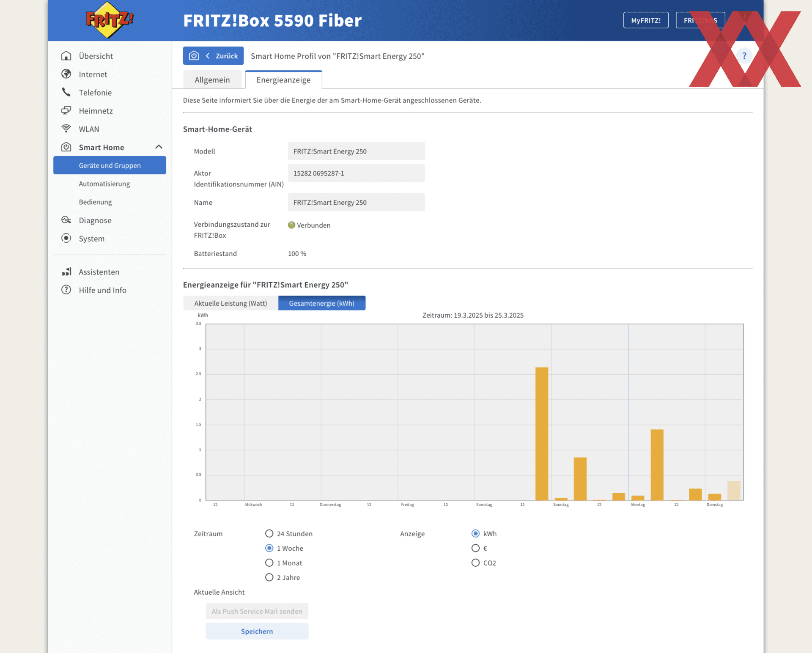The width and height of the screenshot is (812, 653).
Task: Click the MyFRITZ! button
Action: [646, 20]
